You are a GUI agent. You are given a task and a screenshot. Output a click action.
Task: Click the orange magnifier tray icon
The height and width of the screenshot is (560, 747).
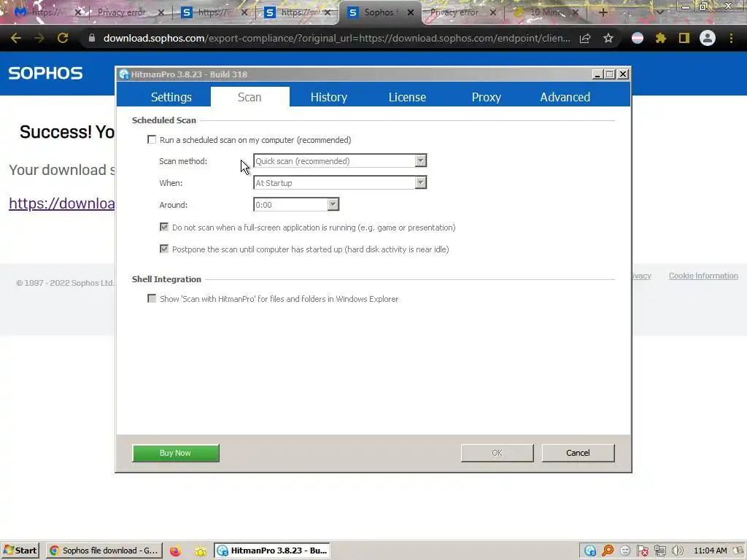click(608, 551)
